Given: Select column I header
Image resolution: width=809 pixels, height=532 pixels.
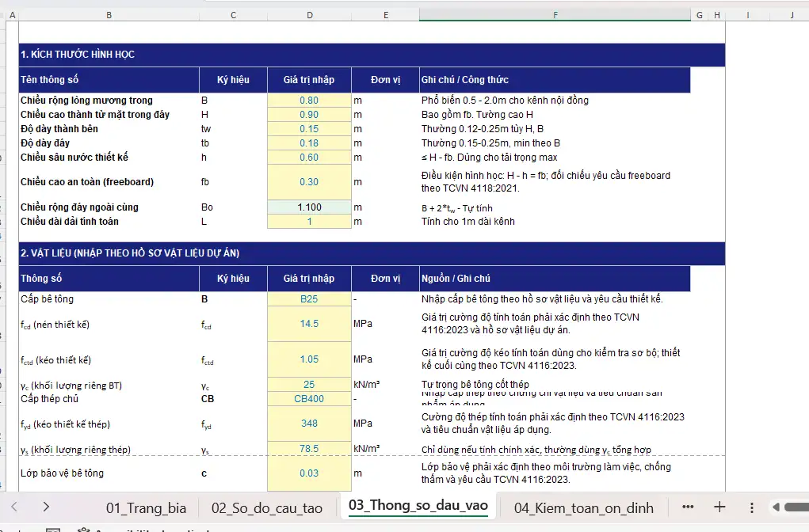Looking at the screenshot, I should 748,16.
